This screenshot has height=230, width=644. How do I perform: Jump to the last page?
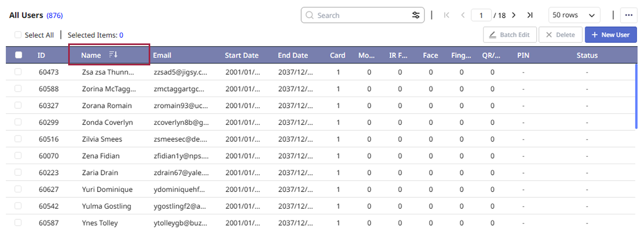(530, 15)
